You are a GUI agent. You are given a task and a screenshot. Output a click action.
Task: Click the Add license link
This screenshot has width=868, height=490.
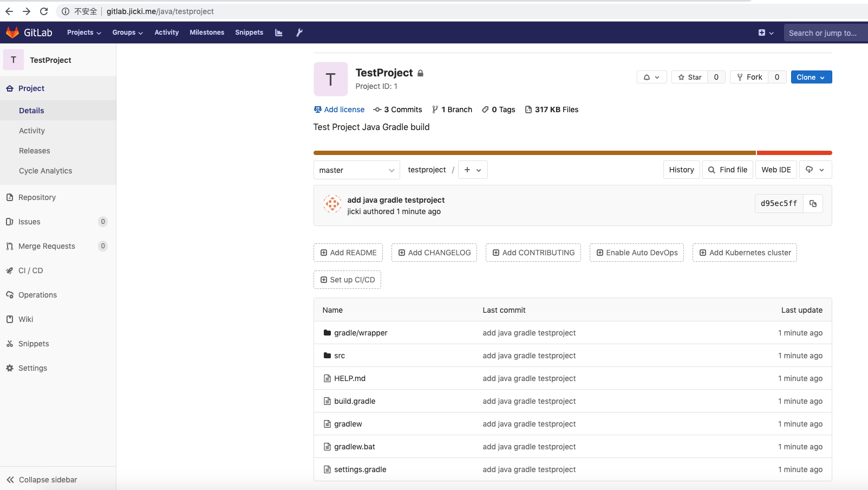click(x=344, y=109)
